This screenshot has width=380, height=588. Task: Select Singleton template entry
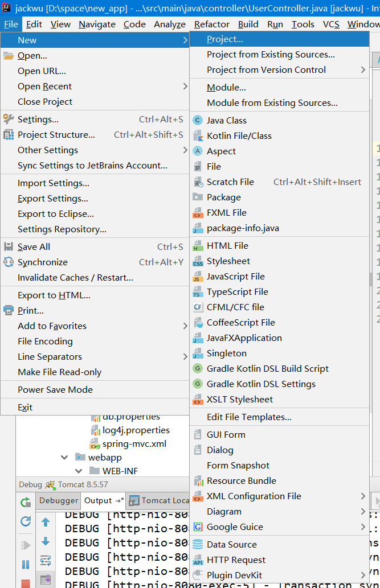(279, 353)
